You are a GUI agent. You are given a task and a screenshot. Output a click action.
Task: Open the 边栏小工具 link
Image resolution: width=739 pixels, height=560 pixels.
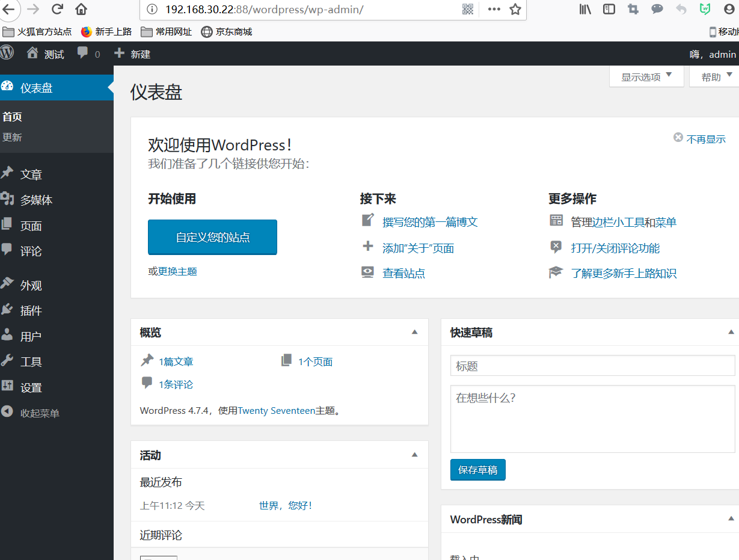618,222
